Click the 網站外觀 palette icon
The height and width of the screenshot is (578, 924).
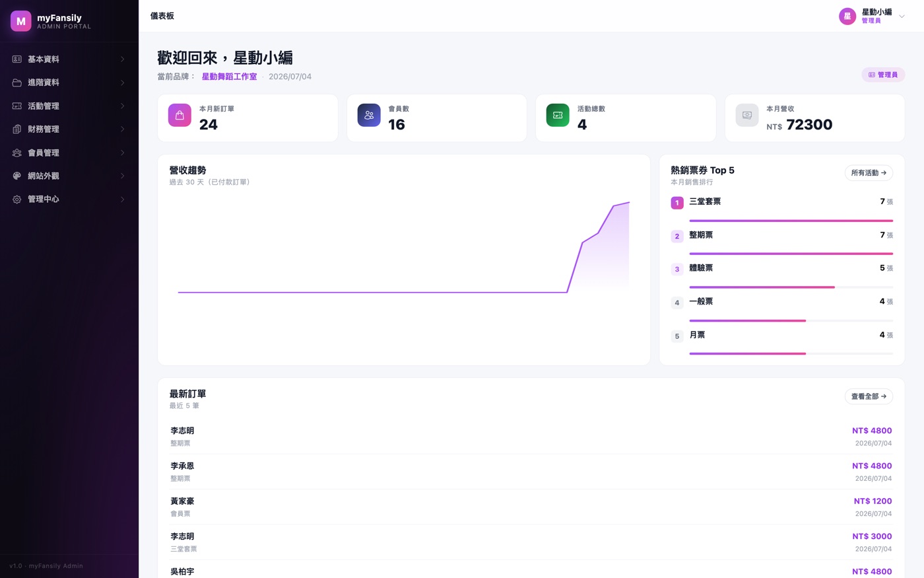17,176
